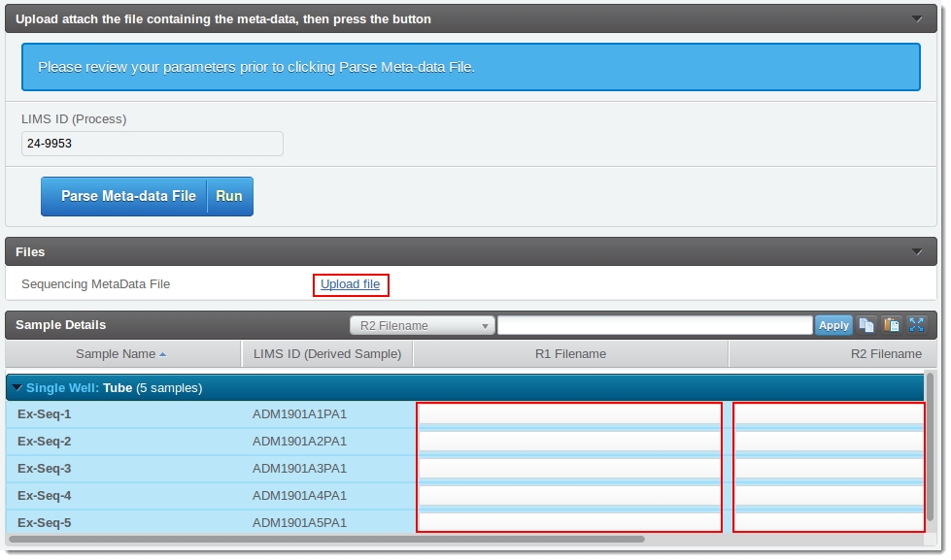Click the Apply button

point(833,325)
